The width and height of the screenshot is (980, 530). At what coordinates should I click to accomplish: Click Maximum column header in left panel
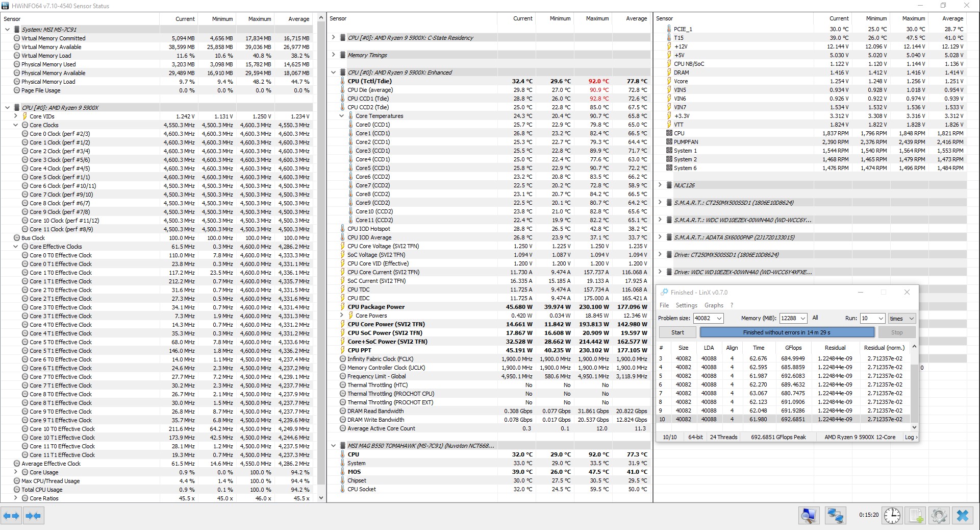260,19
